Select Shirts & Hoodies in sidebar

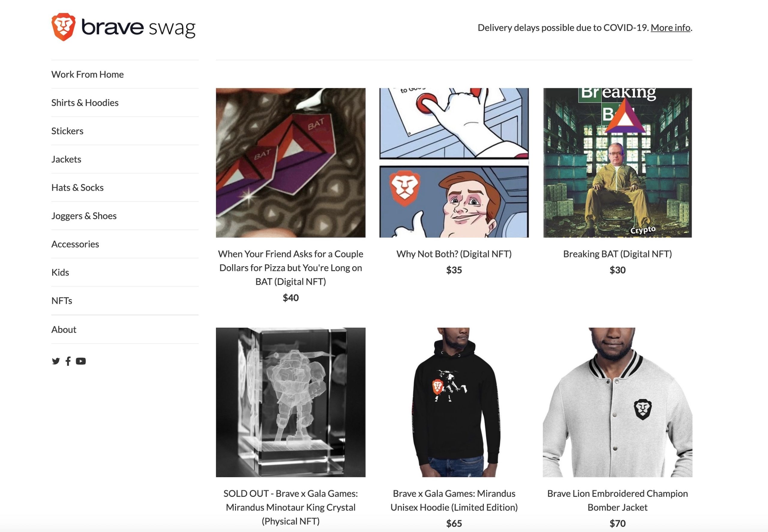[x=85, y=103]
